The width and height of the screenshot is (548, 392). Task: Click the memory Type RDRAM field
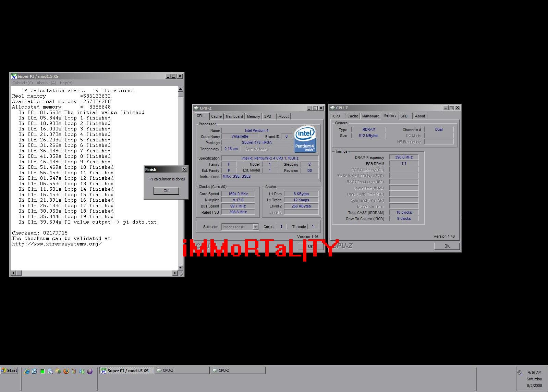click(368, 129)
